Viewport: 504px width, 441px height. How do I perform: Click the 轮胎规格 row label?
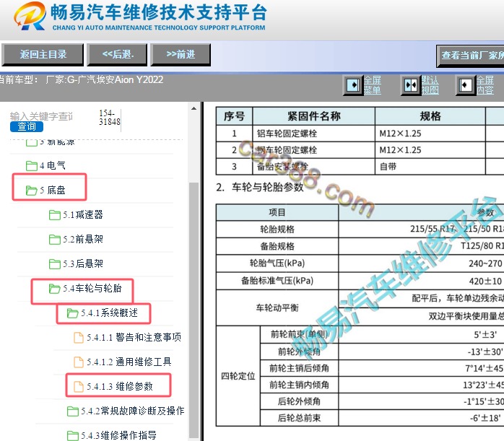pyautogui.click(x=277, y=230)
